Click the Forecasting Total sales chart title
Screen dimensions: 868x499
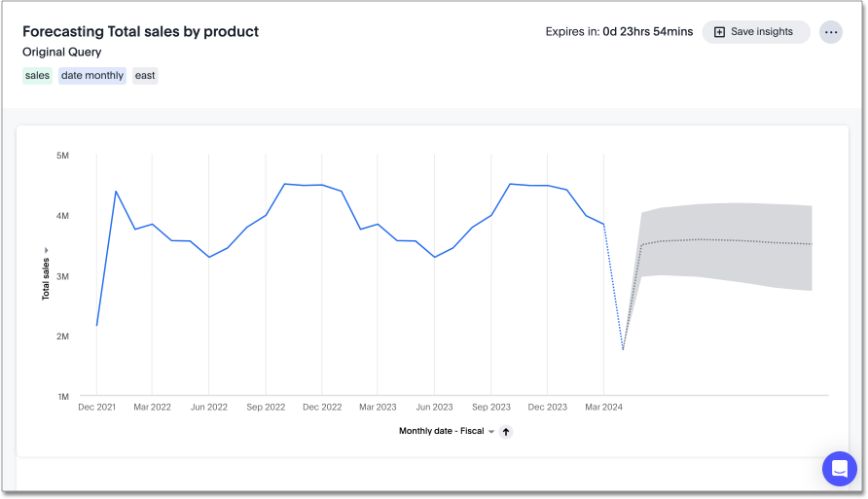pyautogui.click(x=140, y=31)
